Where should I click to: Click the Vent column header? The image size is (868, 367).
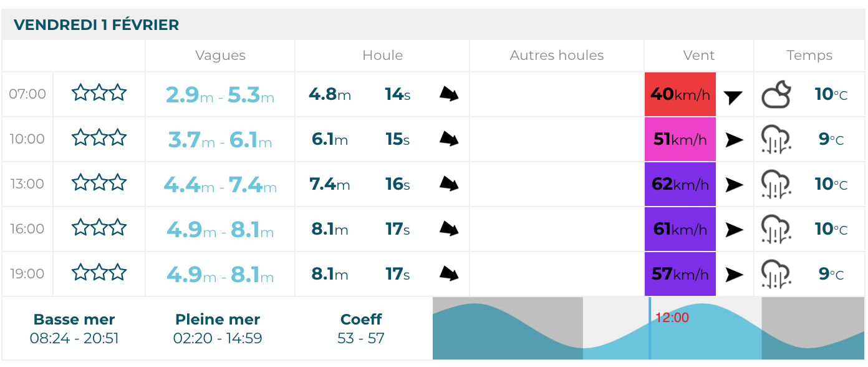tap(699, 56)
